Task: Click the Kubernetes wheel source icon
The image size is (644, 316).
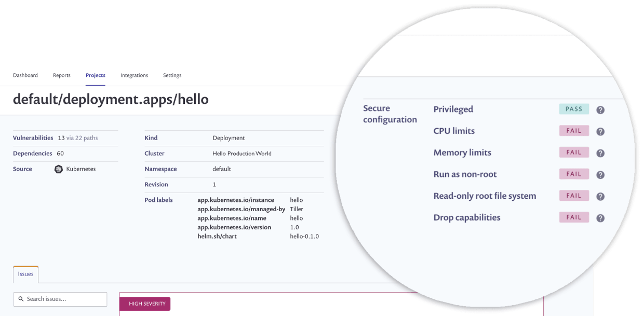Action: pyautogui.click(x=59, y=169)
